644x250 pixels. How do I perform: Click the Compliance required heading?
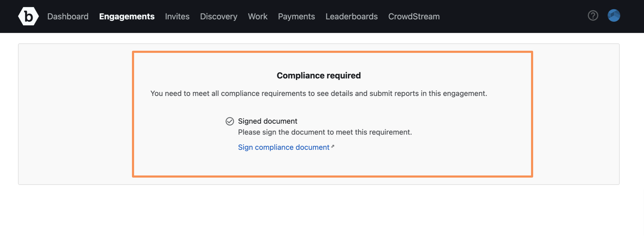(x=319, y=76)
